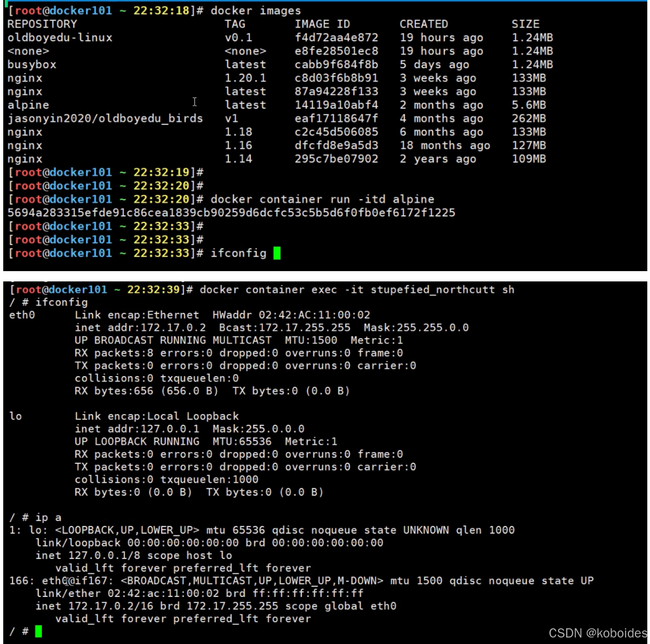Select the busybox repository name
650x644 pixels.
click(32, 65)
